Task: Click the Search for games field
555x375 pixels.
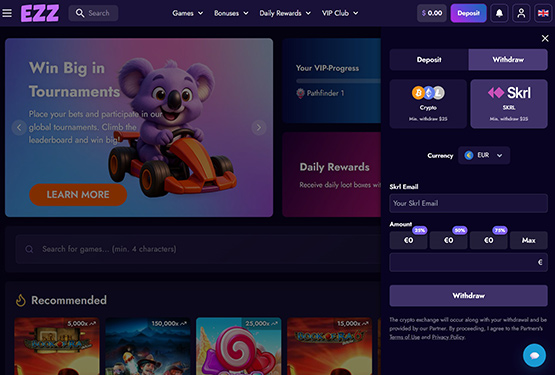Action: [198, 249]
